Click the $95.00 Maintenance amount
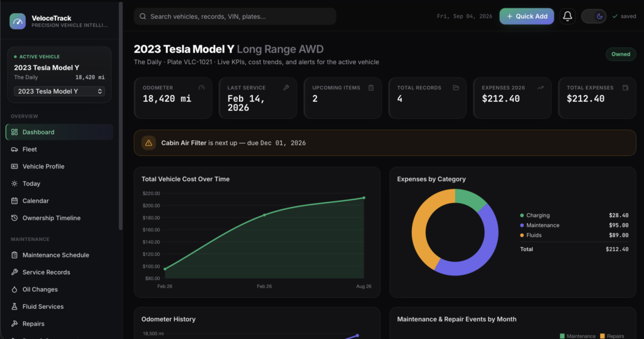Screen dimensions: 644x339 tap(619, 225)
